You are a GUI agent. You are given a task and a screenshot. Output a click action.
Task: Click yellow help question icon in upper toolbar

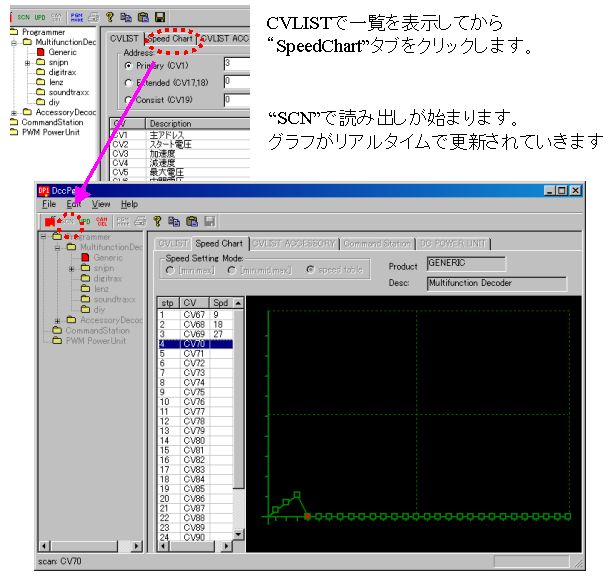(109, 17)
